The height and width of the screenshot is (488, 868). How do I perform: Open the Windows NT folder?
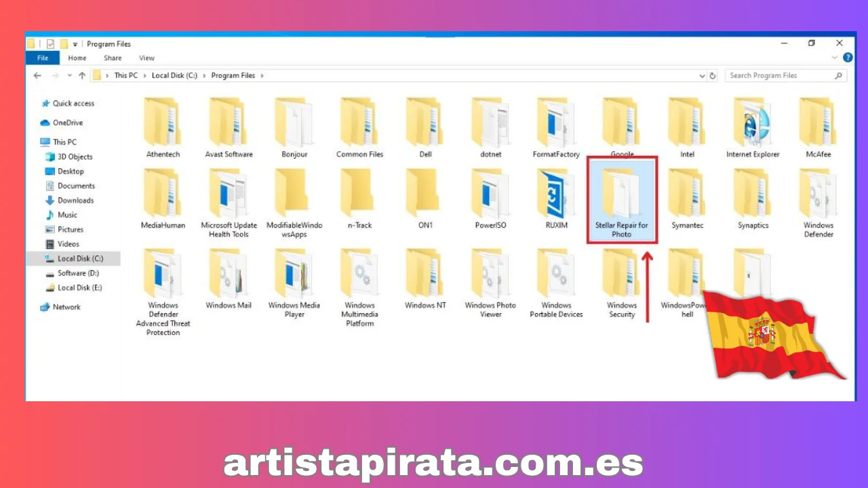coord(425,279)
